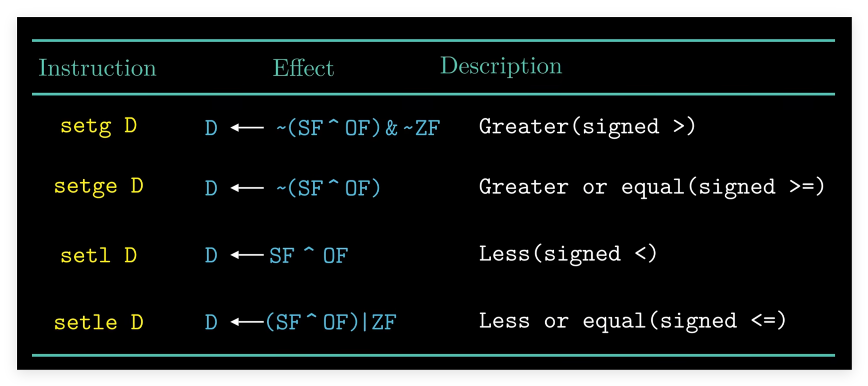This screenshot has width=868, height=386.
Task: Click the Effect column header
Action: [x=303, y=68]
